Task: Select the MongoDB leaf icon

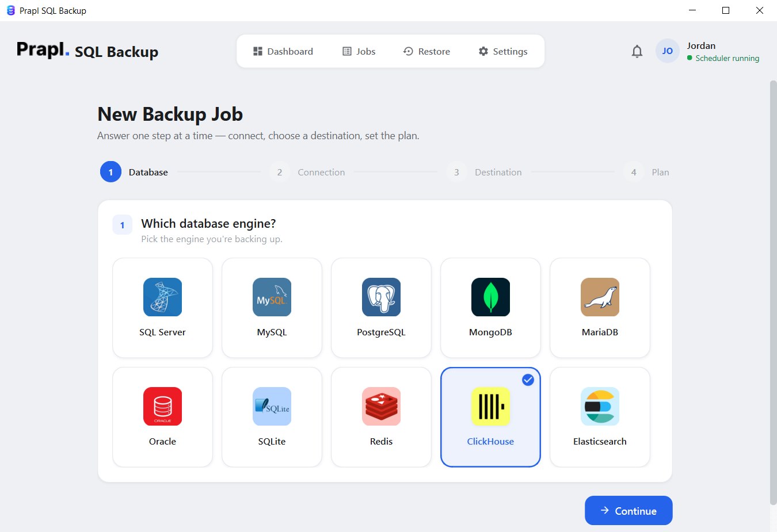Action: coord(490,297)
